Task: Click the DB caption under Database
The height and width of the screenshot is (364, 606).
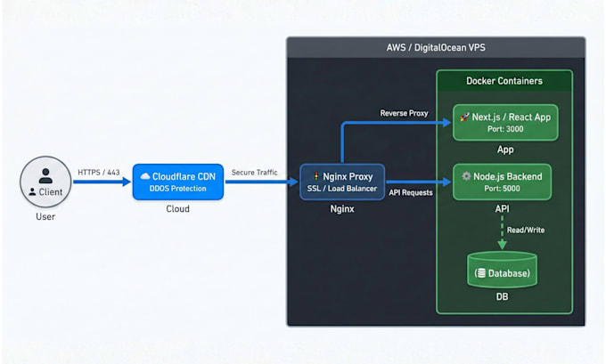Action: coord(502,297)
